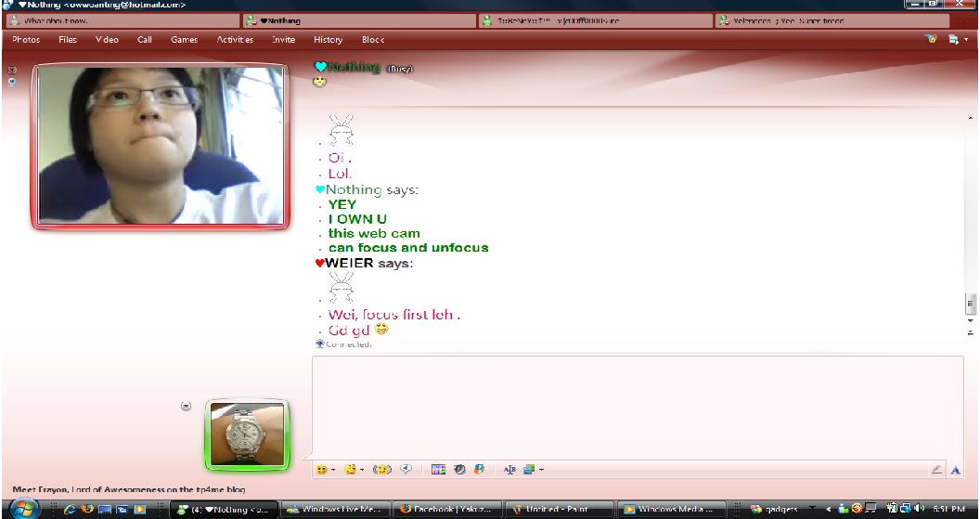Send a nudge with the shaking-face icon
The image size is (980, 519).
tap(381, 470)
